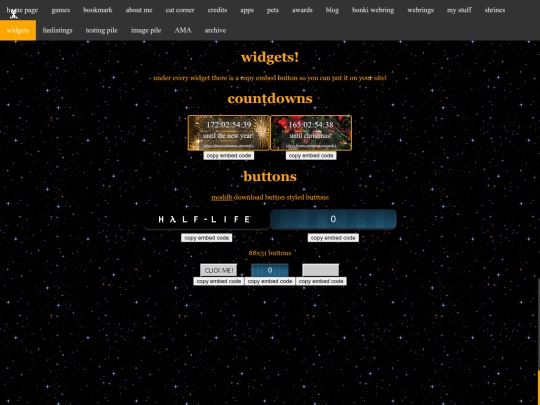The width and height of the screenshot is (540, 405).
Task: Open the bonki webring page
Action: 373,10
